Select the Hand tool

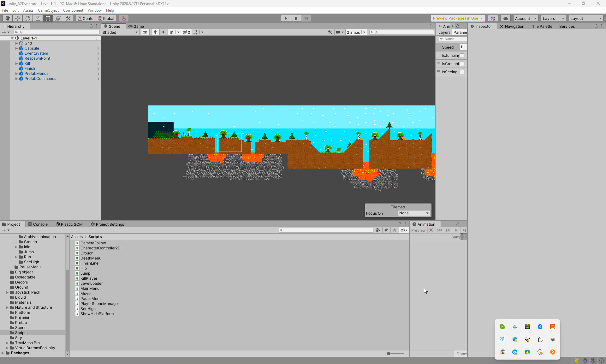(x=7, y=18)
